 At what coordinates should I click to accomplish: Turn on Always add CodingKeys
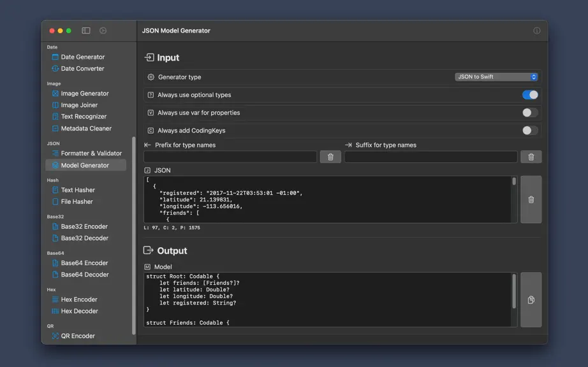pos(530,131)
